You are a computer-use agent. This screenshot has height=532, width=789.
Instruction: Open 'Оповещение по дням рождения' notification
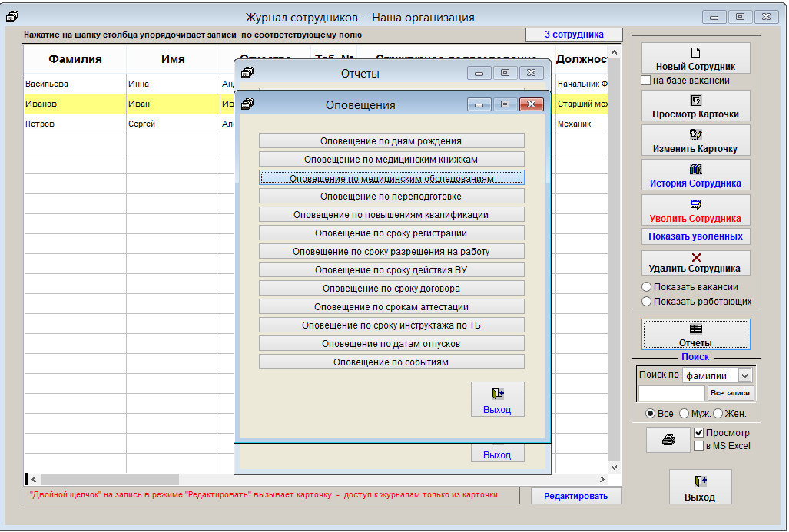(x=391, y=141)
